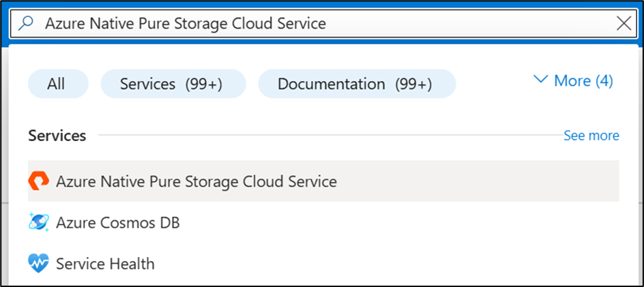
Task: Filter results by Documentation (99+)
Action: [x=355, y=84]
